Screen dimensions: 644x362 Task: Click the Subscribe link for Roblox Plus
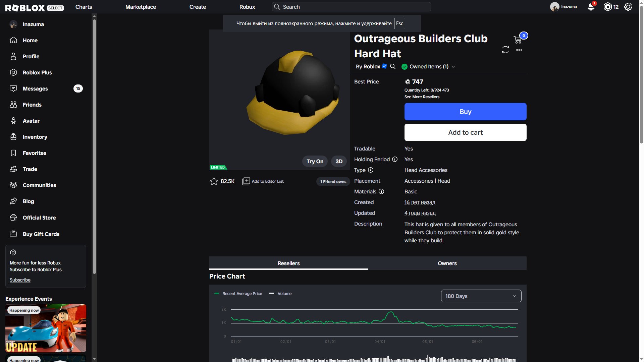[20, 280]
